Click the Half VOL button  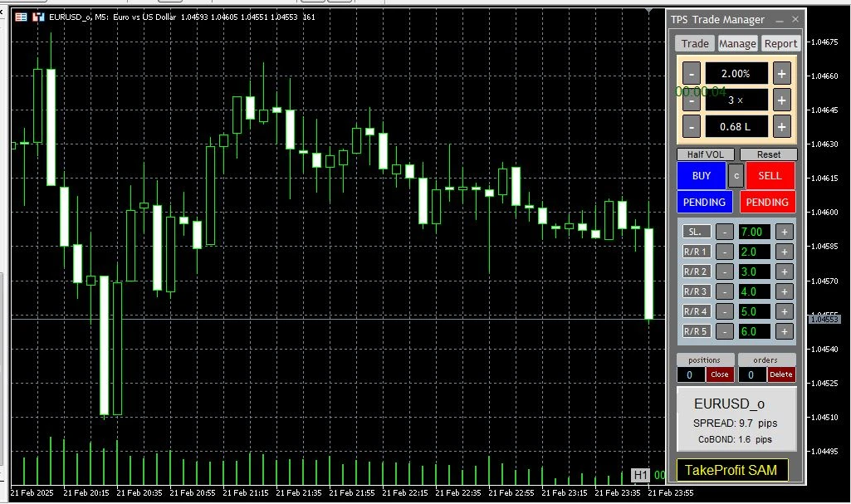pyautogui.click(x=706, y=154)
